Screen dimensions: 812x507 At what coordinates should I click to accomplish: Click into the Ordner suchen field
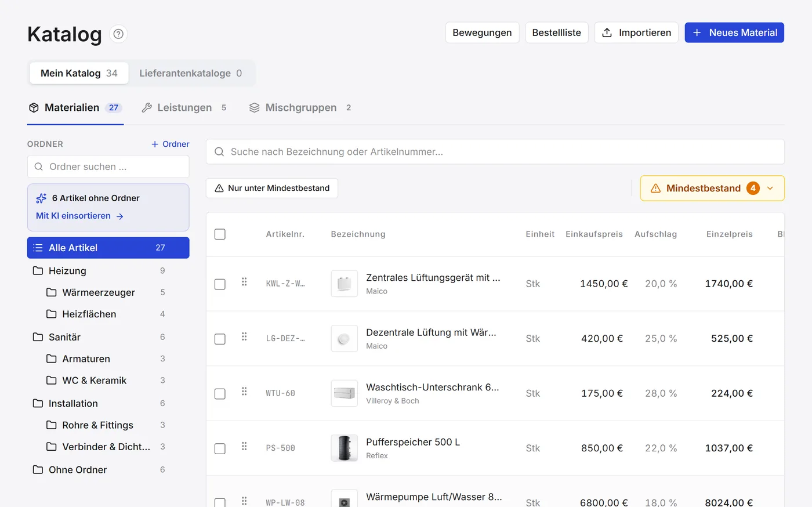108,166
